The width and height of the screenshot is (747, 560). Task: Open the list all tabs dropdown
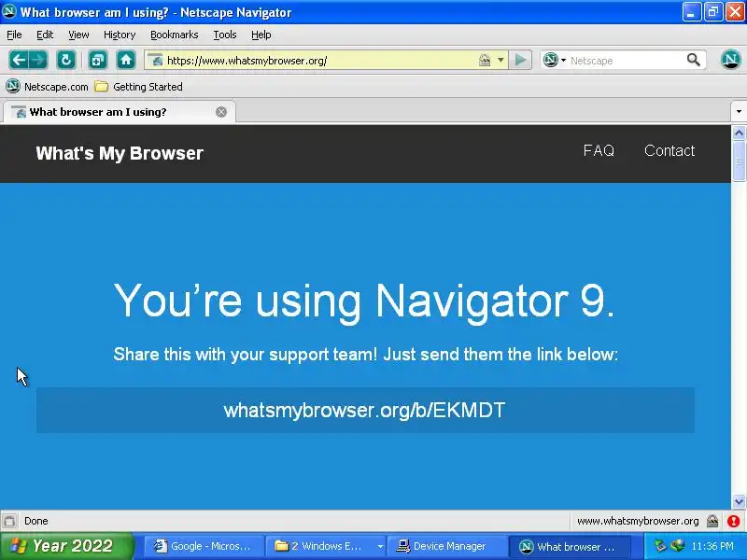[739, 112]
